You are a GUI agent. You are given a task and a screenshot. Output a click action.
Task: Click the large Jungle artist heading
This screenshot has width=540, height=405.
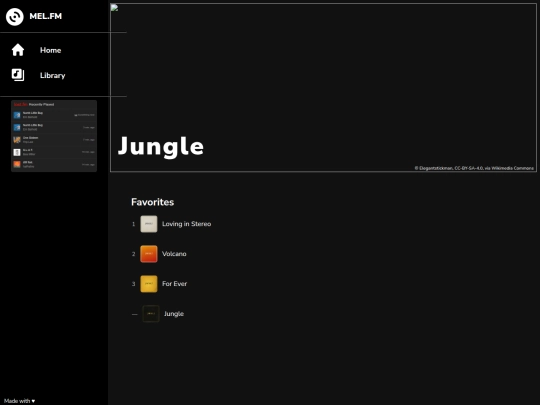point(161,147)
